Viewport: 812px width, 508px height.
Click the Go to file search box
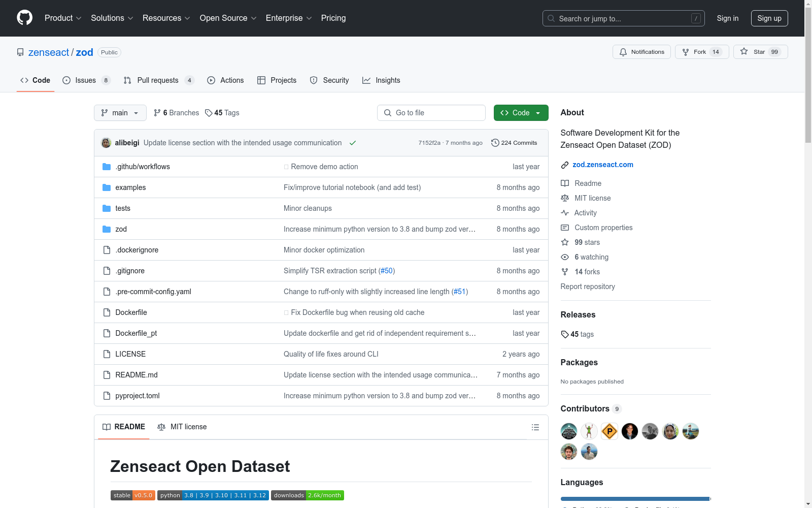pos(431,113)
